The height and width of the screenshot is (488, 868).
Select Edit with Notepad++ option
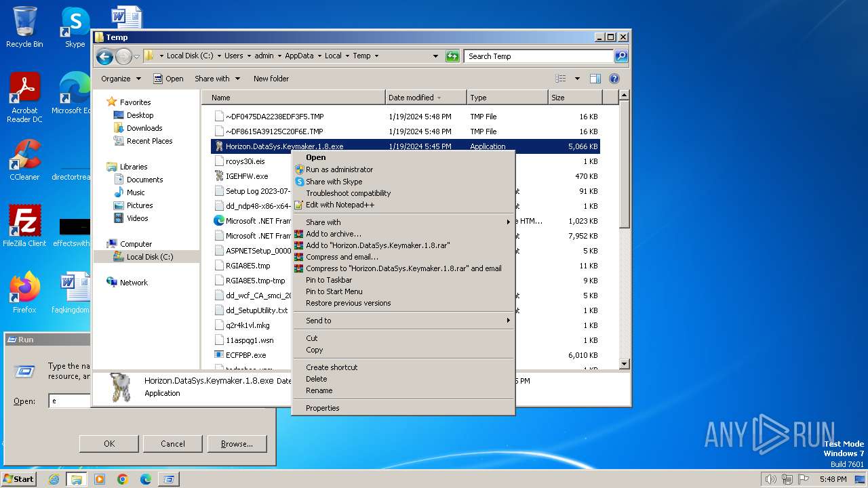click(403, 205)
